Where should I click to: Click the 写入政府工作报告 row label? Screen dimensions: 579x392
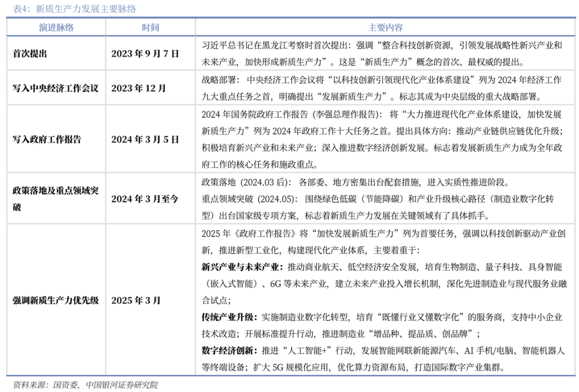tap(47, 139)
